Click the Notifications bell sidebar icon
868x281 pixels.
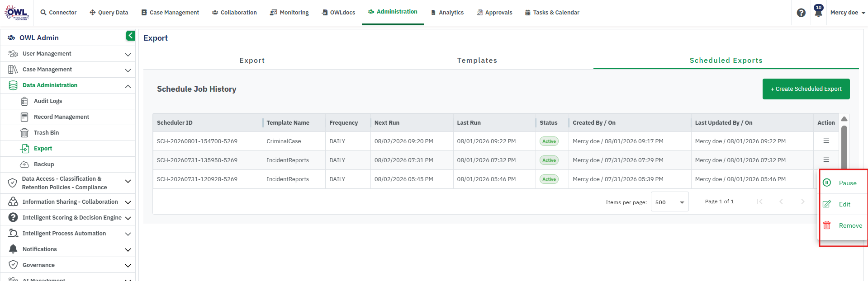(13, 249)
